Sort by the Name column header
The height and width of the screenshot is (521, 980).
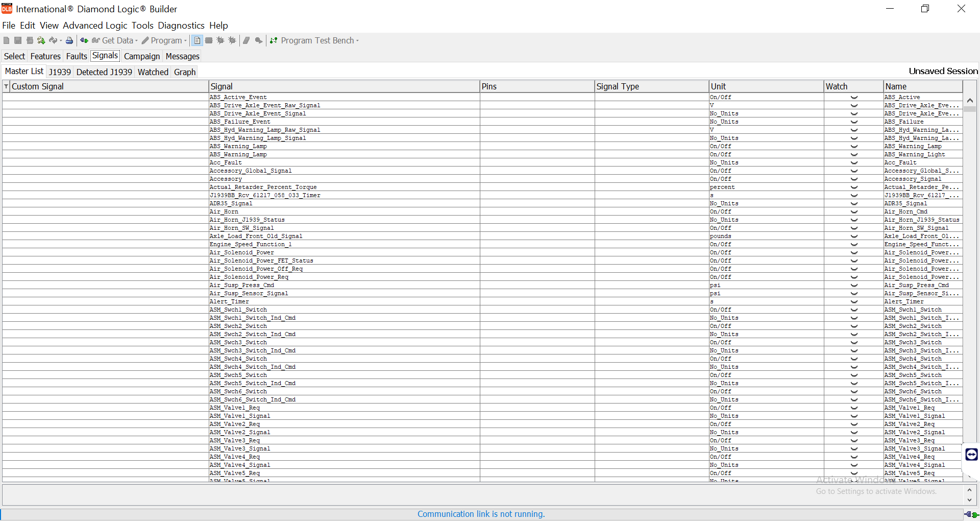click(x=923, y=86)
